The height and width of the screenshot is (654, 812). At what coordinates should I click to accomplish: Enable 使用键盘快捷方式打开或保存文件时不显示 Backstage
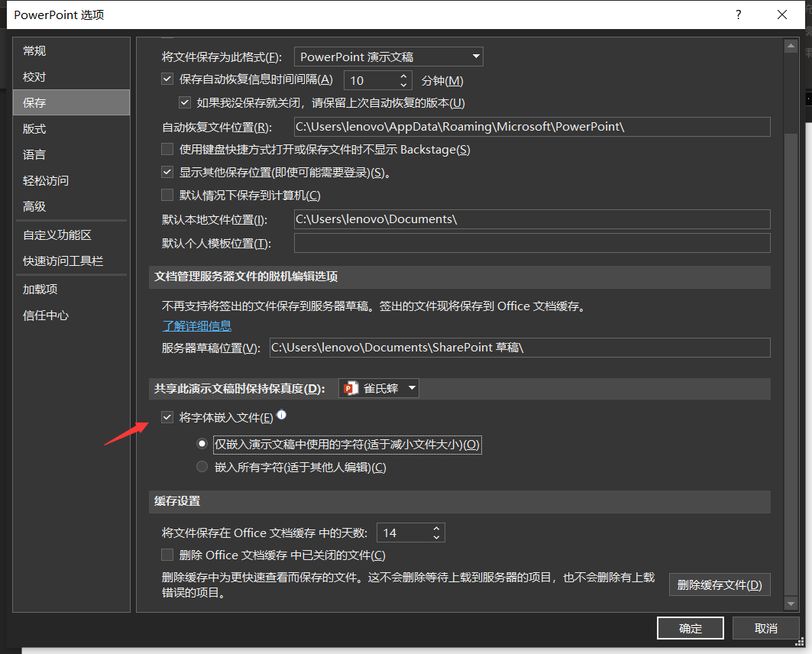pos(167,149)
